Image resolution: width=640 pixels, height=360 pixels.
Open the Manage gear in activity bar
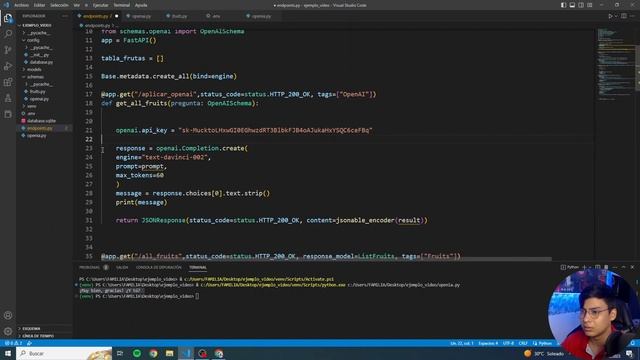pyautogui.click(x=8, y=331)
